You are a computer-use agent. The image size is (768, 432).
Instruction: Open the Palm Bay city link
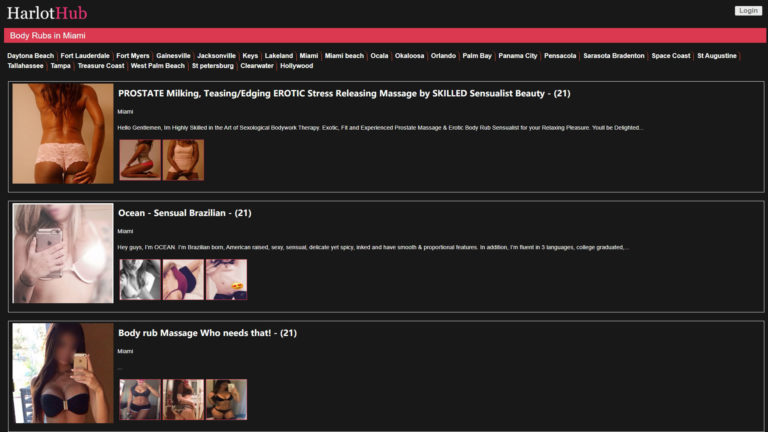pyautogui.click(x=477, y=56)
